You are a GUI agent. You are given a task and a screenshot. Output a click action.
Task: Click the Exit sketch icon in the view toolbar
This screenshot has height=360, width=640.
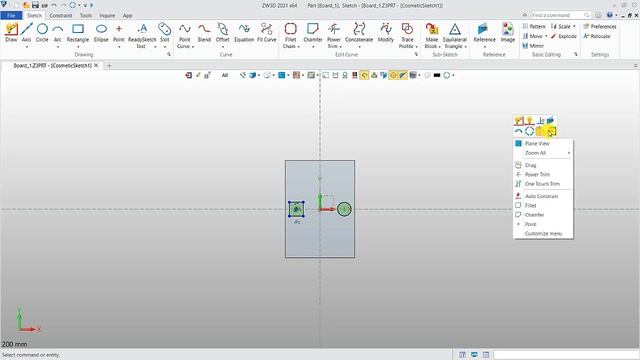point(188,75)
